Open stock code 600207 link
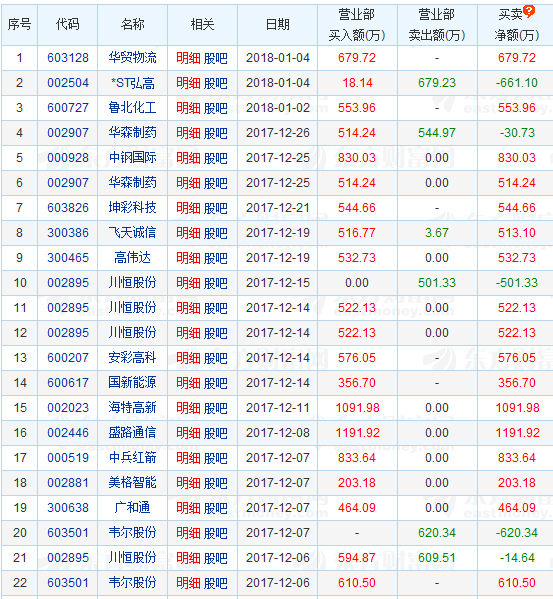This screenshot has width=553, height=599. (x=68, y=358)
